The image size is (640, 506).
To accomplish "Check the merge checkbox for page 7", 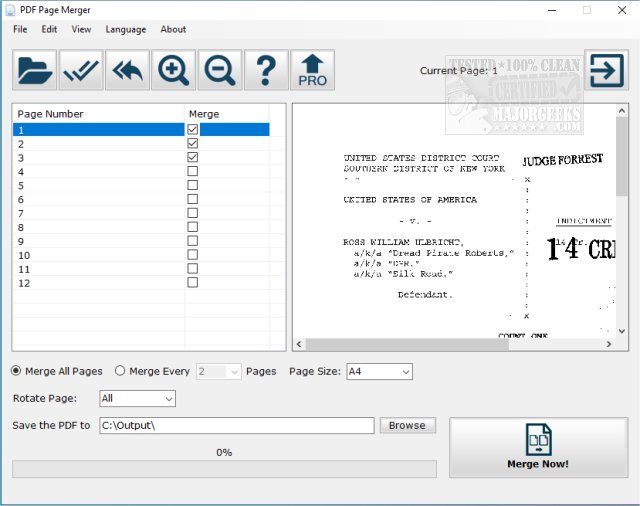I will [193, 213].
